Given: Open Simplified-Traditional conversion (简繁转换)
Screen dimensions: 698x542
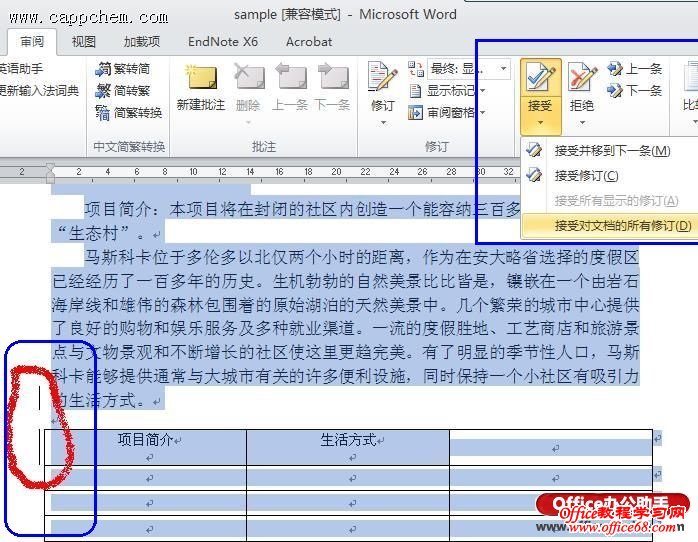Looking at the screenshot, I should (129, 113).
